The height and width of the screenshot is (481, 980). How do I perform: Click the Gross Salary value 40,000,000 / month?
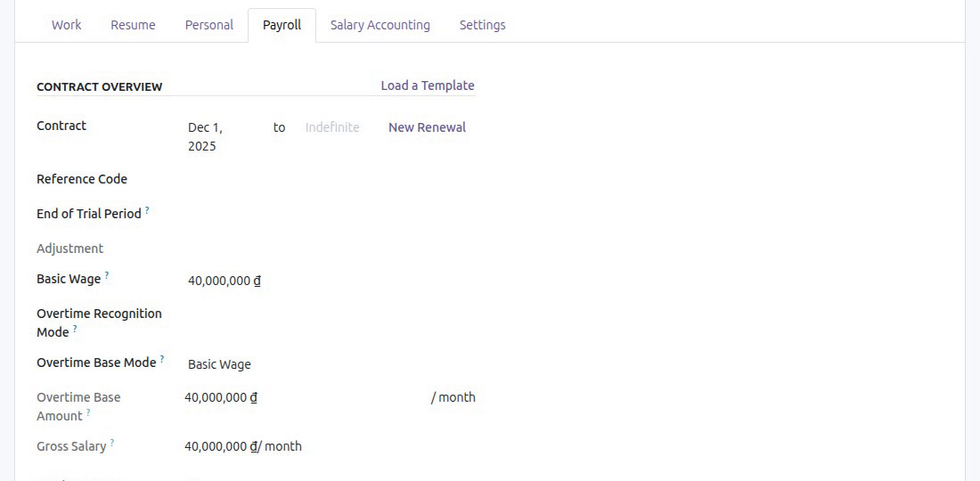point(243,446)
